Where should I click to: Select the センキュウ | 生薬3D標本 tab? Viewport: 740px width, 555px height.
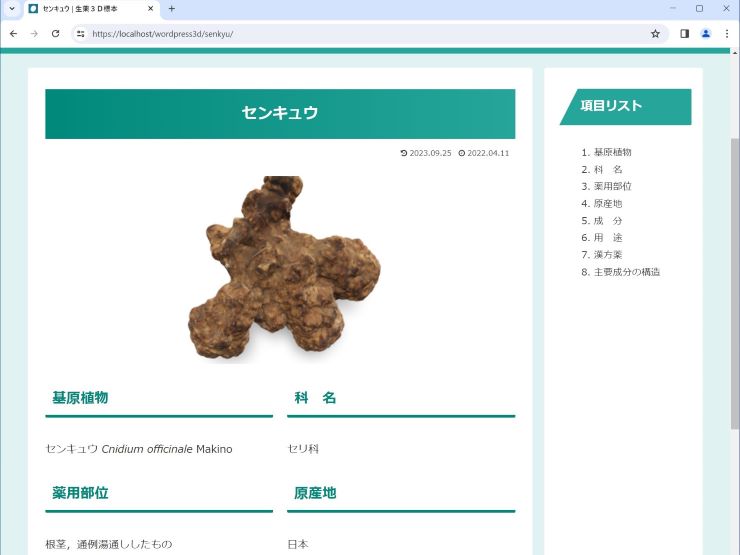click(x=92, y=9)
